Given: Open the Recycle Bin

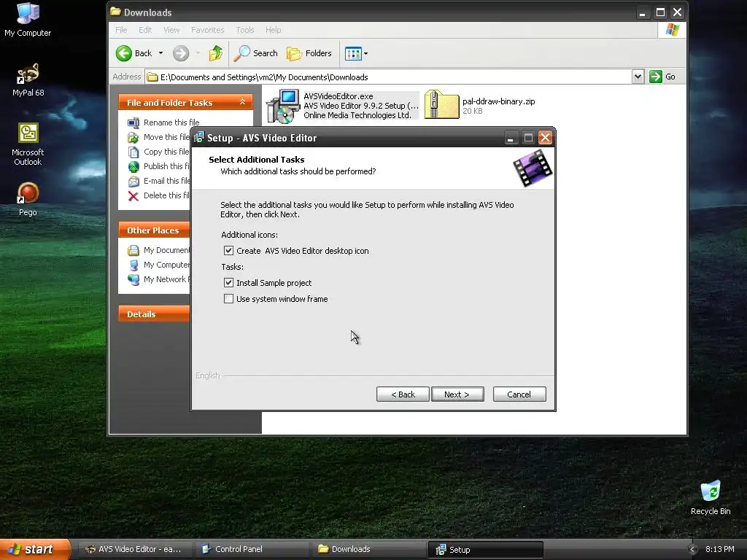Looking at the screenshot, I should (711, 498).
